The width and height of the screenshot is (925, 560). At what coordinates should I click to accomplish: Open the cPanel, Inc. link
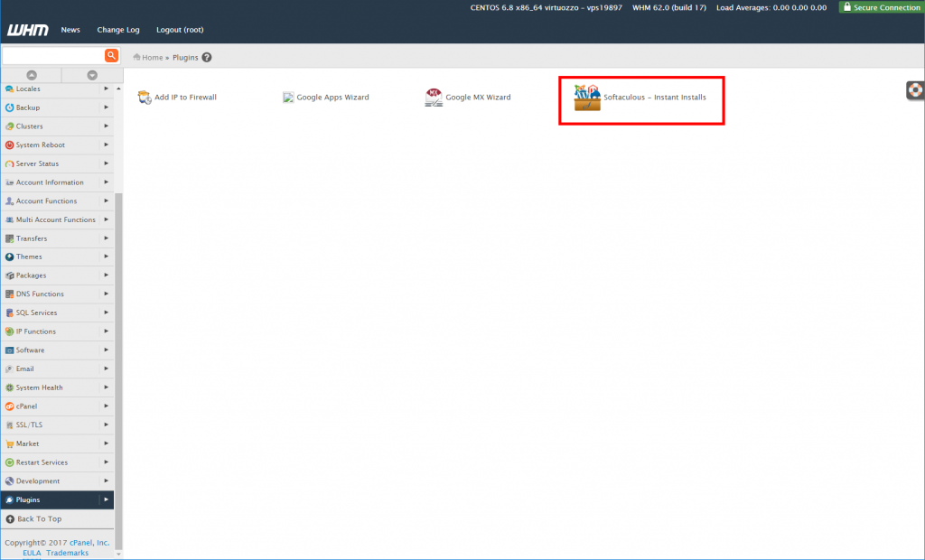pyautogui.click(x=89, y=543)
